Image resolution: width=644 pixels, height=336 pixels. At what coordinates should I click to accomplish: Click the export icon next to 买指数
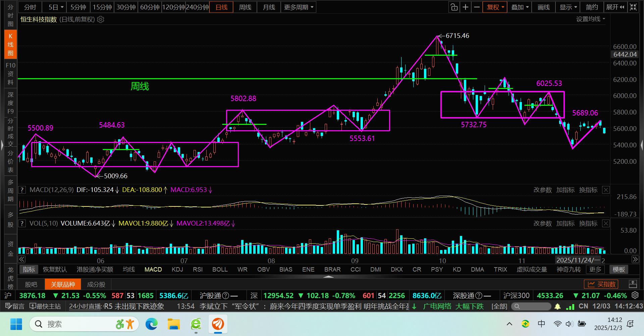633,284
